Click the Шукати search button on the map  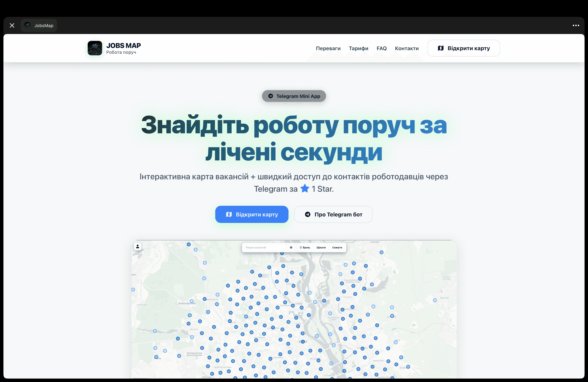[x=321, y=248]
